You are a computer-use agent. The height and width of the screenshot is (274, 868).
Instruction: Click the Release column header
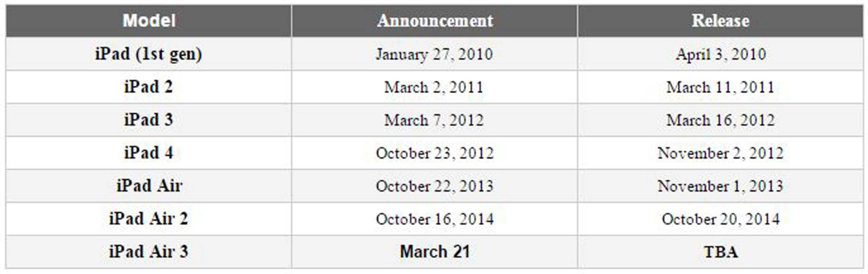click(720, 21)
